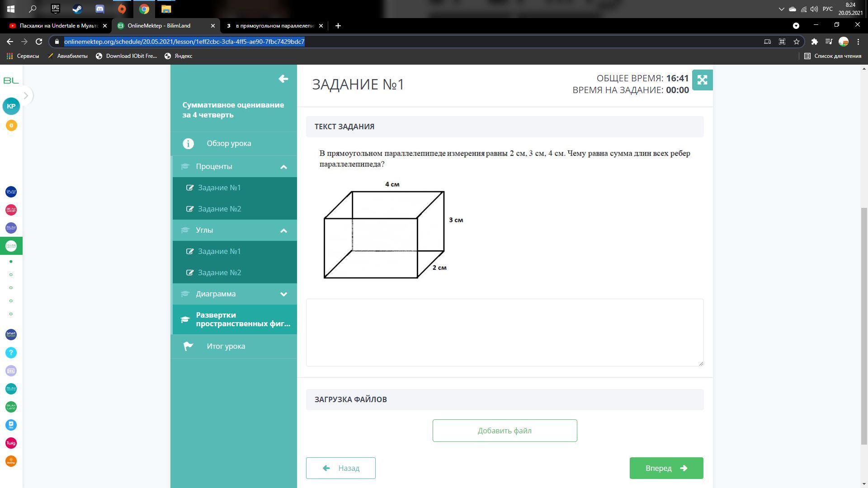868x488 pixels.
Task: Click the page vertical scrollbar
Action: (864, 325)
